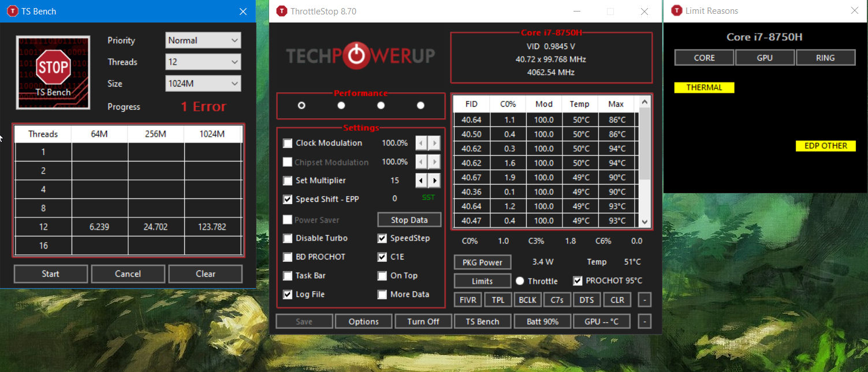
Task: Click the core table scroll-down arrow
Action: click(x=645, y=221)
